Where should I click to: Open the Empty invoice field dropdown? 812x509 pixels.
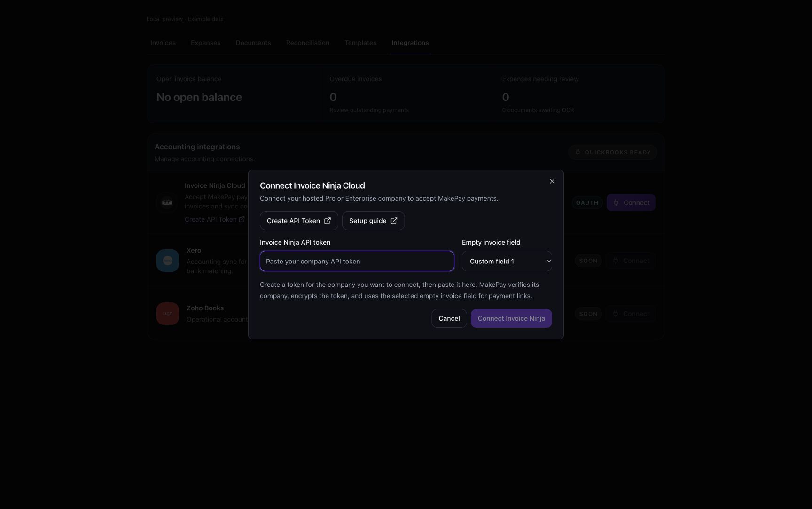pyautogui.click(x=507, y=261)
